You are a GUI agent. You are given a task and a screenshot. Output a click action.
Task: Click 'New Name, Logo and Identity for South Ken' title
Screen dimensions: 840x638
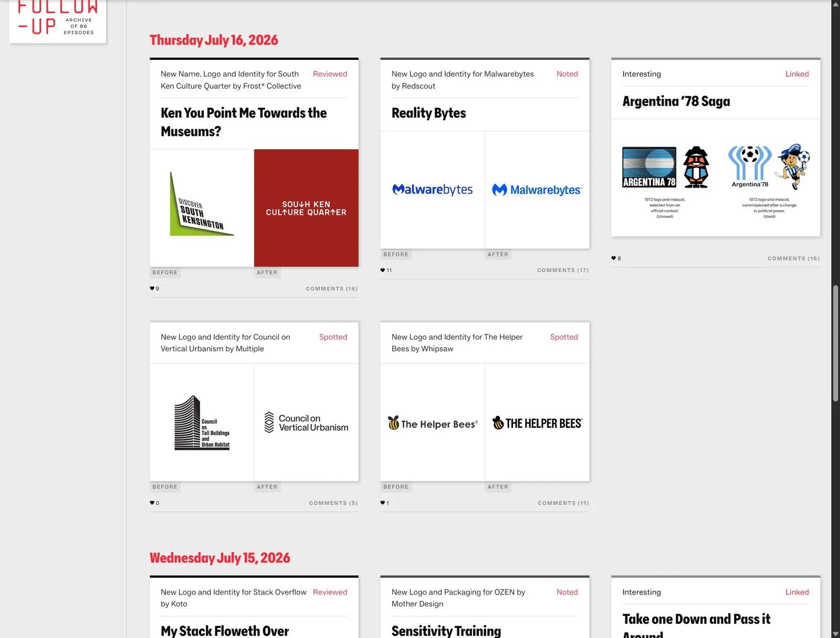231,80
